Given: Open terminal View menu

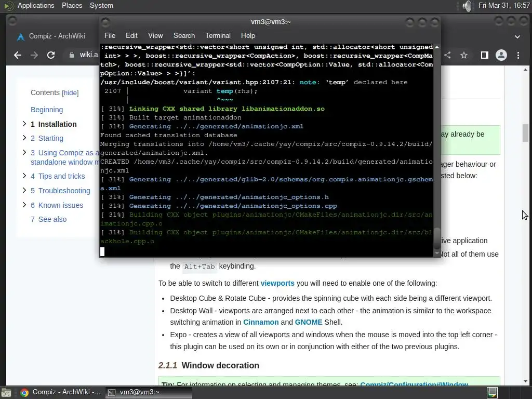Looking at the screenshot, I should [155, 36].
